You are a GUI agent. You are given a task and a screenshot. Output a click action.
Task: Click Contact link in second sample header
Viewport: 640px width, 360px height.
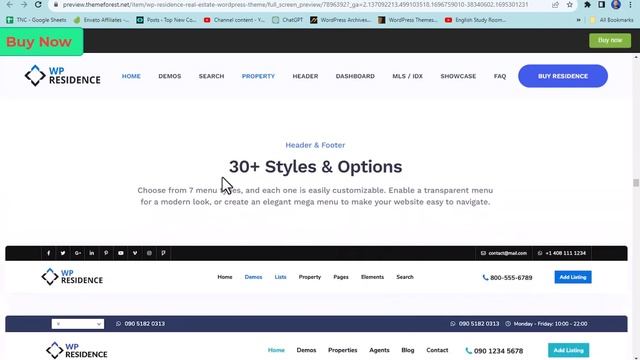[x=437, y=350]
